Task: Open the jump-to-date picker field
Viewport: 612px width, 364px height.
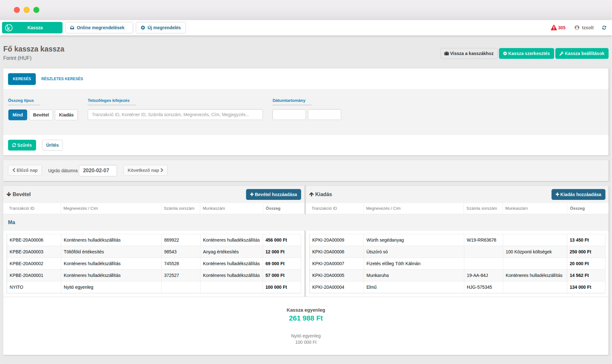Action: [x=98, y=171]
